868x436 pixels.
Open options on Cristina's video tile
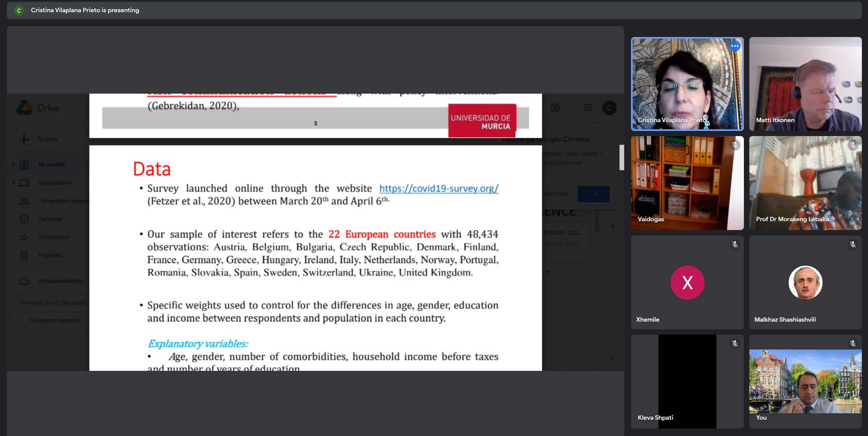(x=734, y=46)
